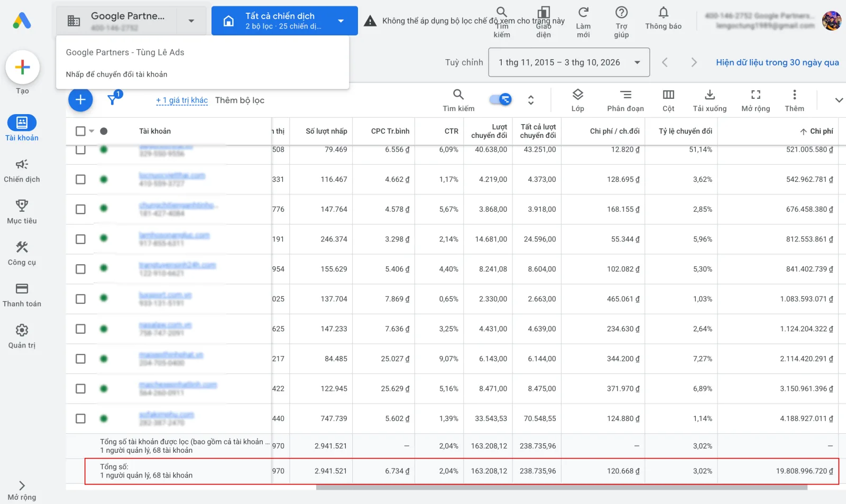
Task: Open Mục tiêu goals in sidebar
Action: [22, 212]
